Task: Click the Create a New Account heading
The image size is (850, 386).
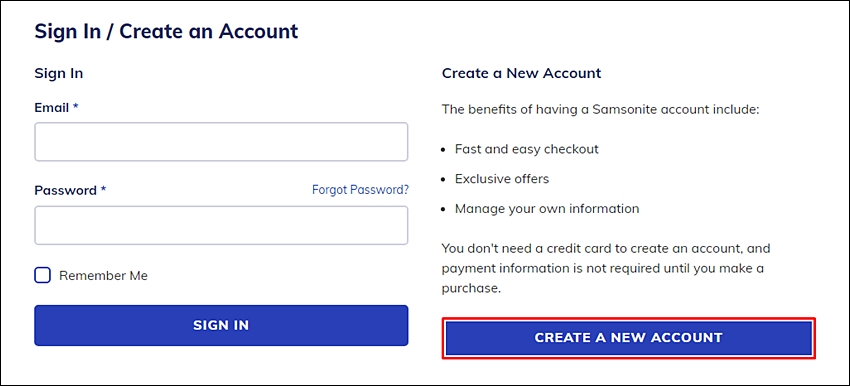Action: [x=521, y=73]
